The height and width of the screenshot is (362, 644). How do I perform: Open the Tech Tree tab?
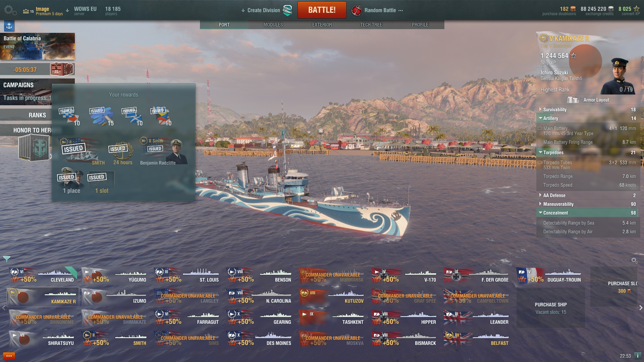371,25
